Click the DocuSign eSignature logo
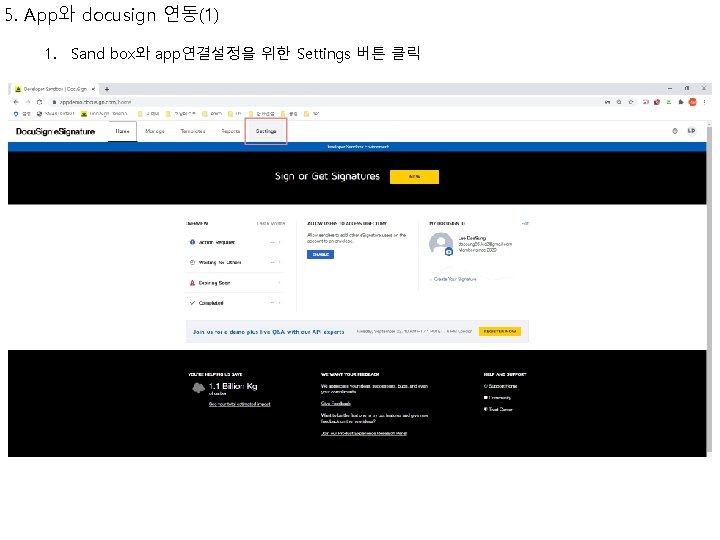Image resolution: width=720 pixels, height=540 pixels. pos(55,131)
